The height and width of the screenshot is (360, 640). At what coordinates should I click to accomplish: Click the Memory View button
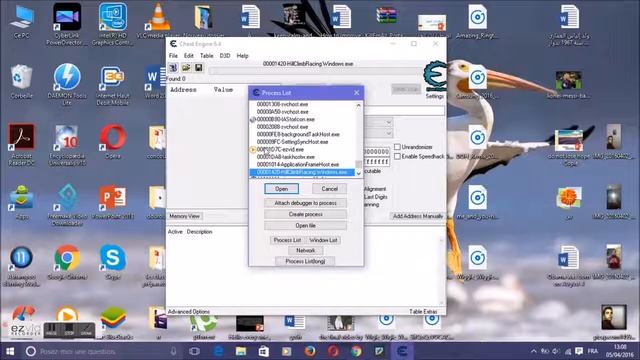pos(184,216)
